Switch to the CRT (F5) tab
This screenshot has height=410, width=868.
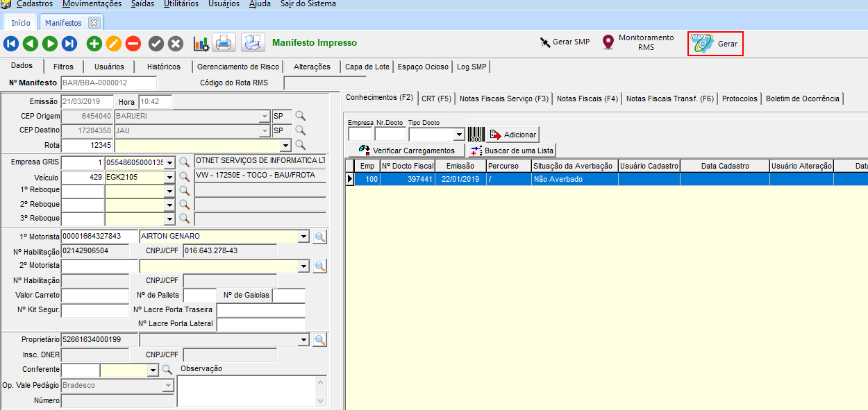[436, 99]
